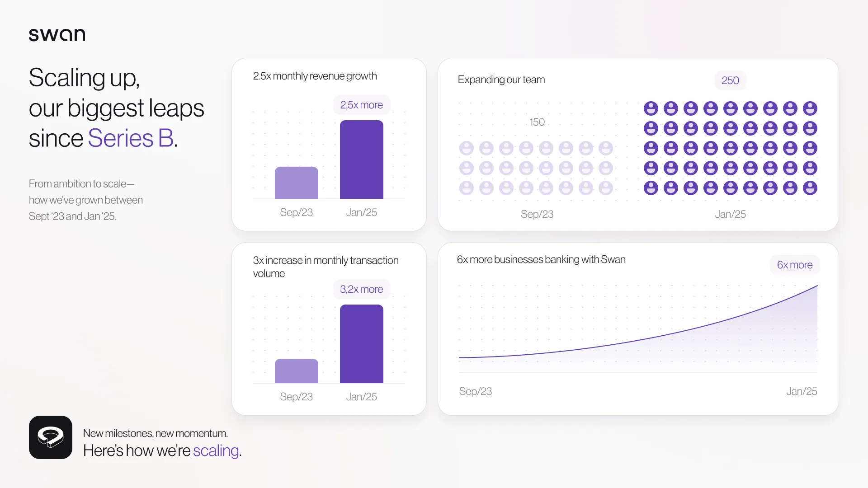Click the dark Jan/25 revenue bar
This screenshot has width=868, height=488.
[361, 160]
